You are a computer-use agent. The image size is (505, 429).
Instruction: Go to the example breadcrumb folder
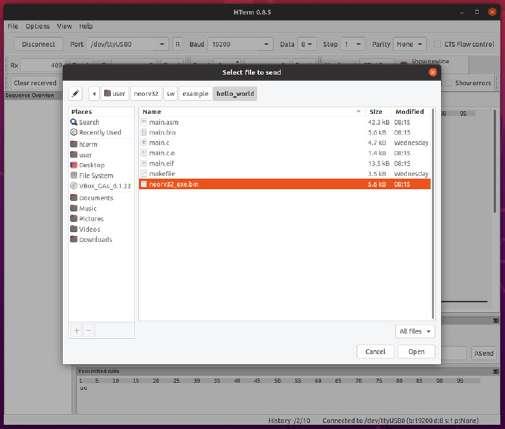click(x=195, y=94)
